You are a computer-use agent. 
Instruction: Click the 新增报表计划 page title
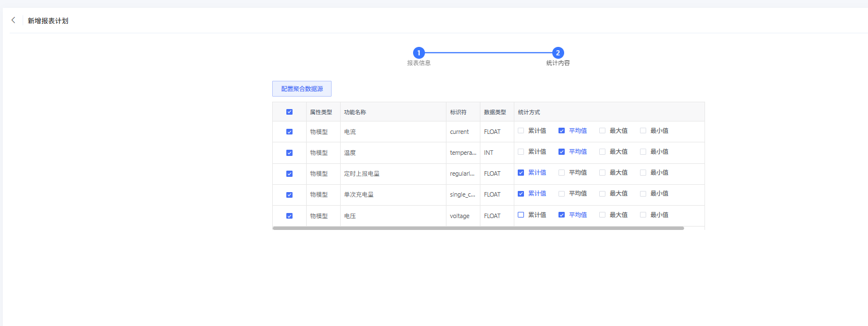(x=48, y=21)
